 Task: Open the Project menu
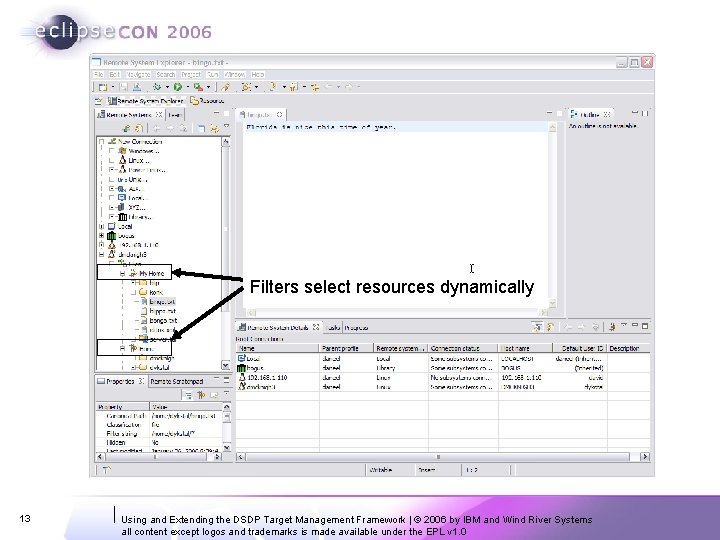pos(191,74)
